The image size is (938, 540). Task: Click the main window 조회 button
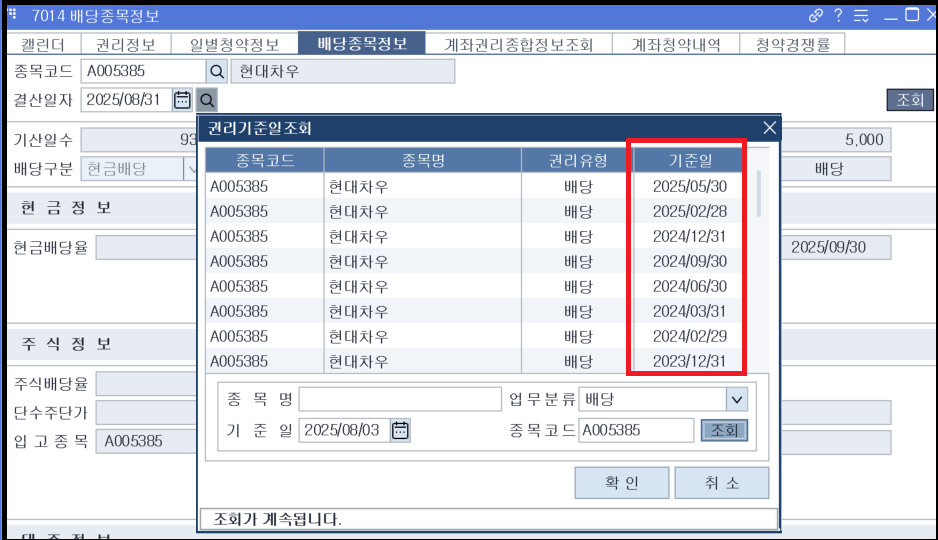click(x=910, y=100)
